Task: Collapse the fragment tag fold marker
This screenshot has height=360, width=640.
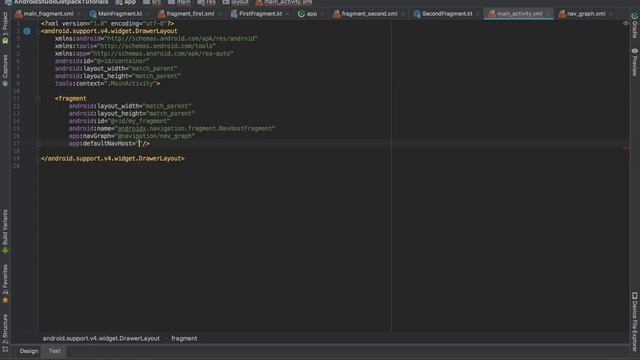Action: point(38,99)
